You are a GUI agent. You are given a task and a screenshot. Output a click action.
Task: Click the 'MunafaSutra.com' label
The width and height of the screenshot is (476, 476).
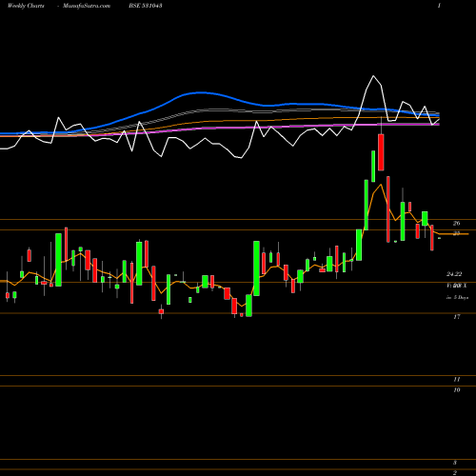[87, 6]
